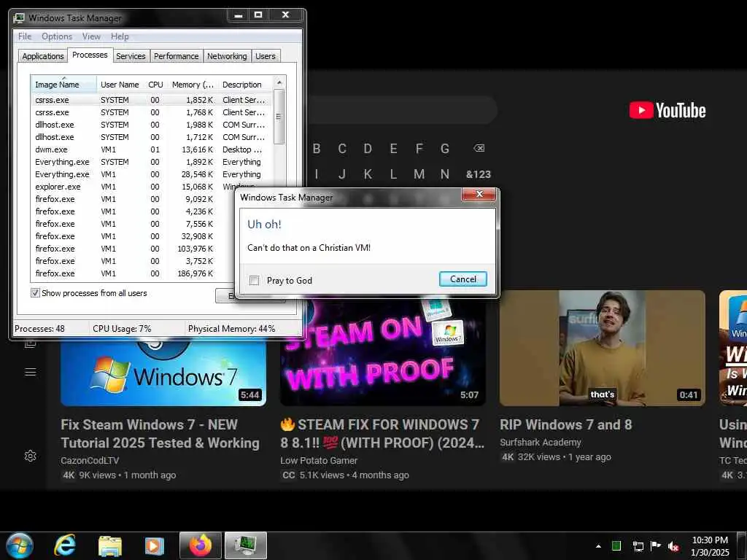
Task: Click the backspace key on YouTube keyboard
Action: coord(479,148)
